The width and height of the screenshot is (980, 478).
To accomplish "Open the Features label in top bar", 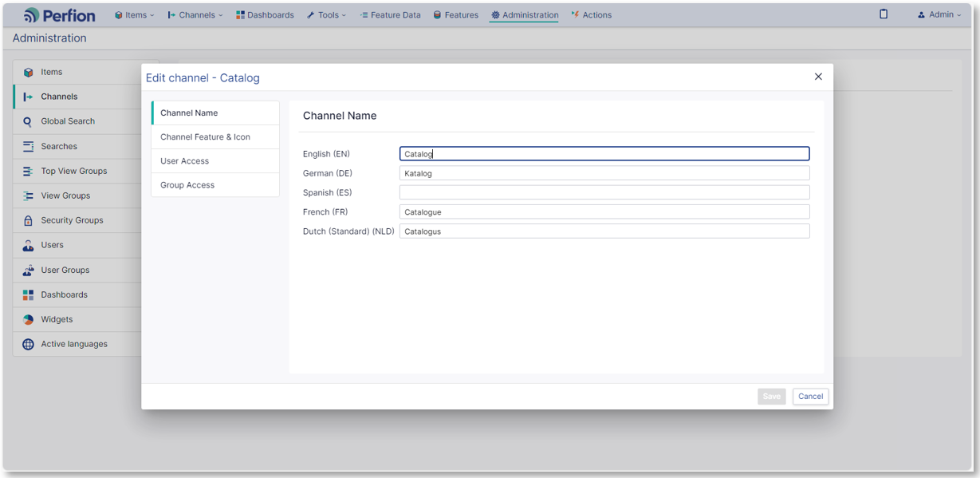I will (x=462, y=15).
